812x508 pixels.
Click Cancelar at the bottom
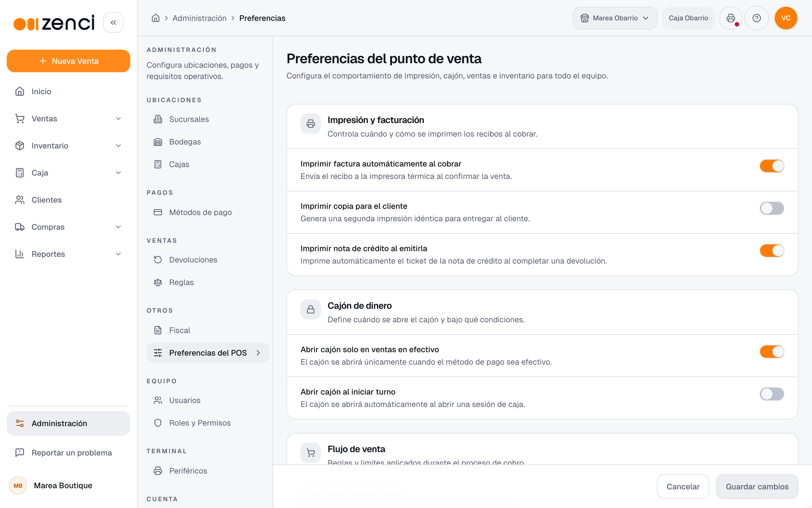coord(683,487)
